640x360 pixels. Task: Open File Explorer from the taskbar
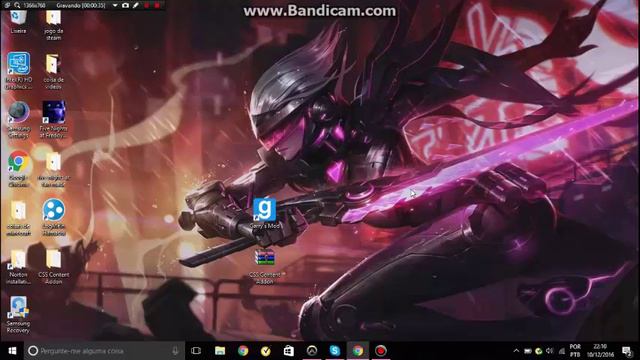tap(220, 351)
